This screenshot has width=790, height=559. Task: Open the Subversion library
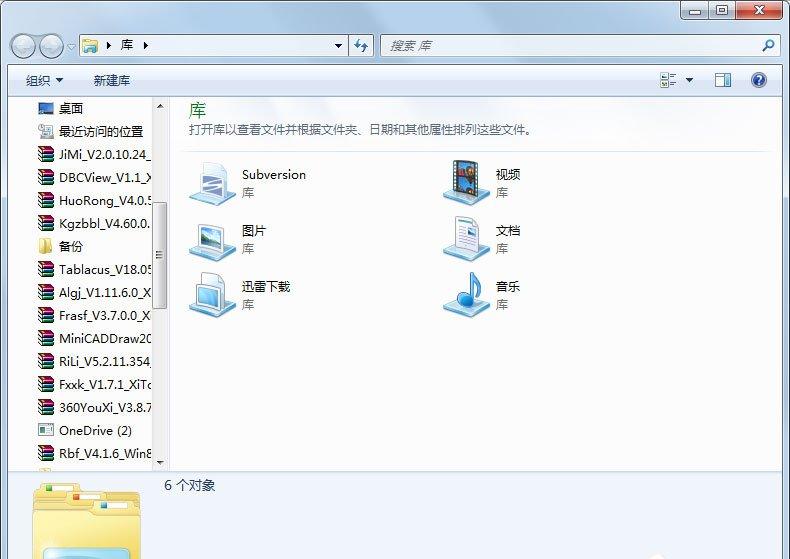tap(247, 183)
